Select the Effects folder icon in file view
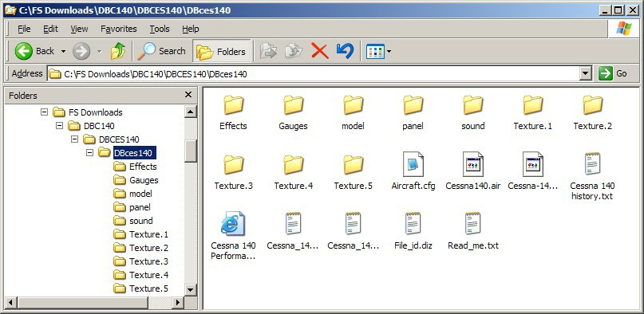Image resolution: width=644 pixels, height=314 pixels. point(233,105)
